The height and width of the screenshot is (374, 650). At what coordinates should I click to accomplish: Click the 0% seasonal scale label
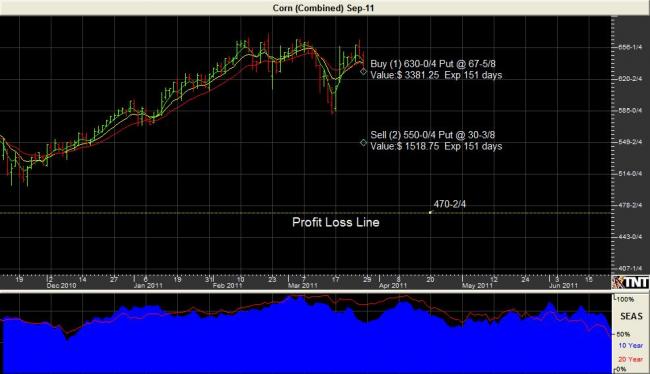pyautogui.click(x=622, y=369)
